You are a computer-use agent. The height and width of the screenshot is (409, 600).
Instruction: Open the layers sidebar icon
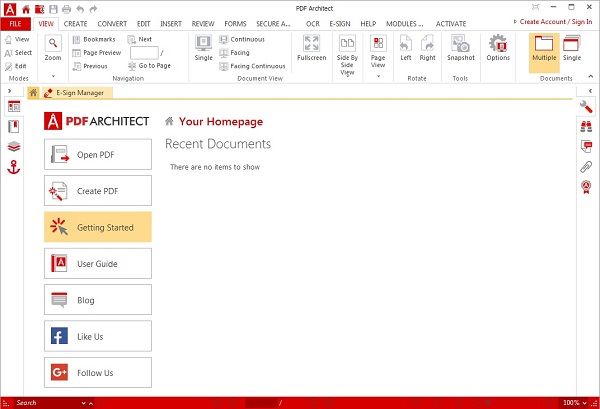click(x=14, y=147)
